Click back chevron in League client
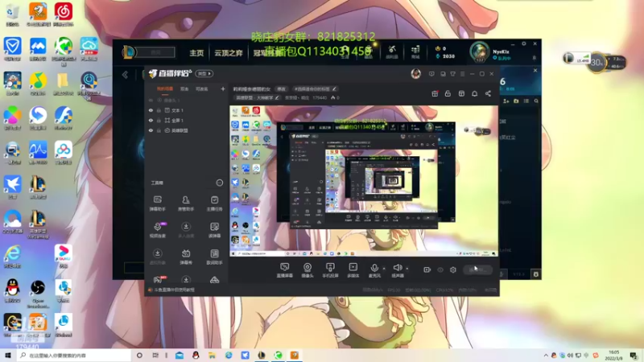This screenshot has height=362, width=644. click(125, 75)
